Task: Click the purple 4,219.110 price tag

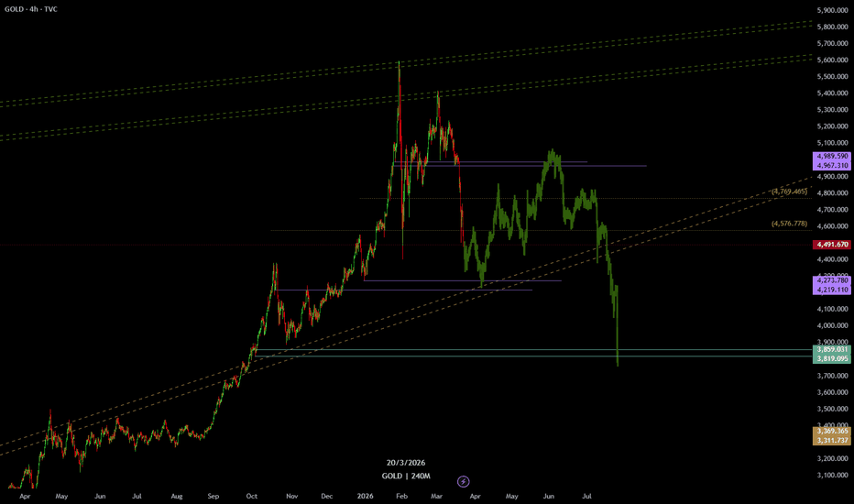Action: click(x=832, y=290)
